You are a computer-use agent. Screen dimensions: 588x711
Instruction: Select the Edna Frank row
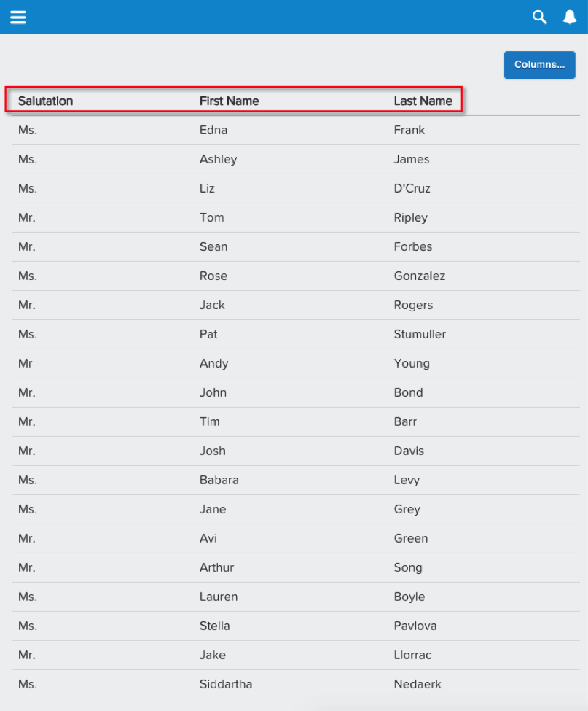296,131
